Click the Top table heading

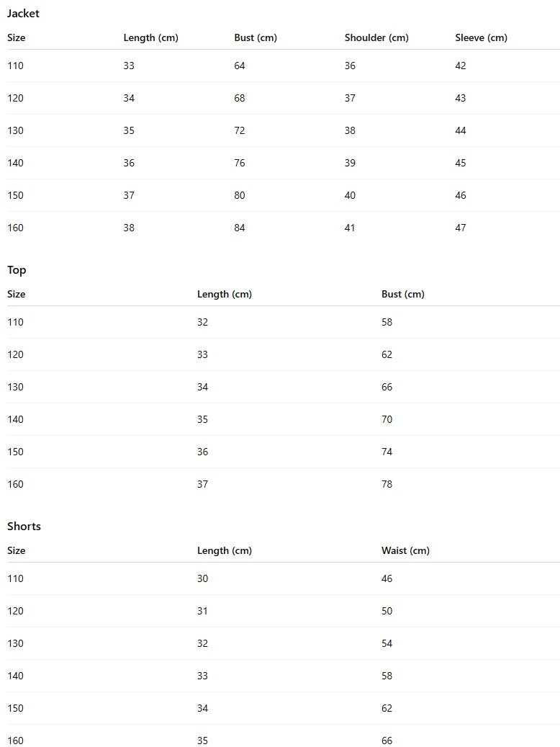[17, 270]
